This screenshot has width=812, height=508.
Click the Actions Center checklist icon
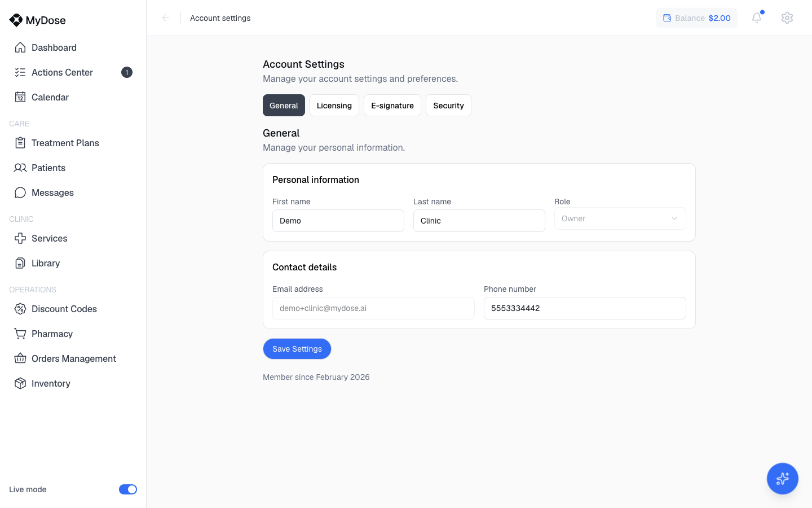(x=20, y=72)
